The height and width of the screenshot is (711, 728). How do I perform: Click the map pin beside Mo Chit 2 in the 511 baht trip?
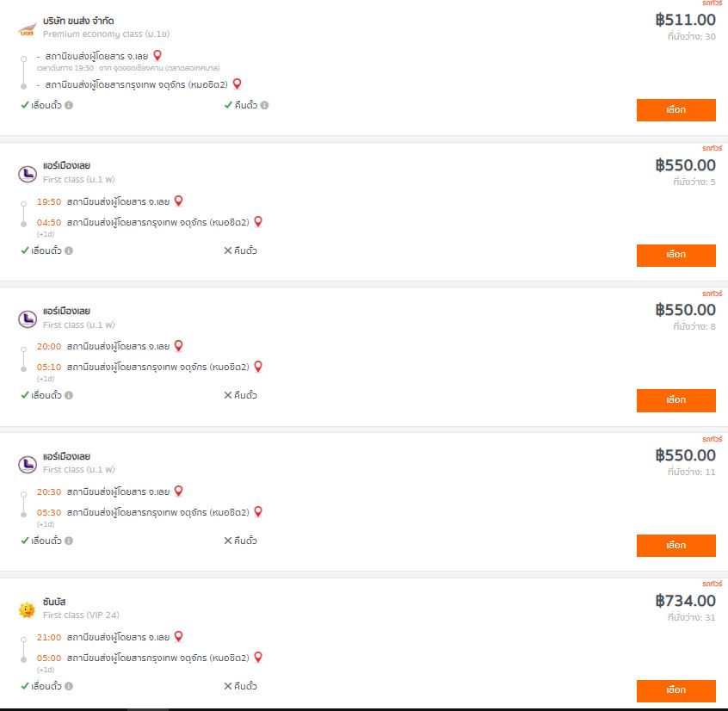point(237,84)
